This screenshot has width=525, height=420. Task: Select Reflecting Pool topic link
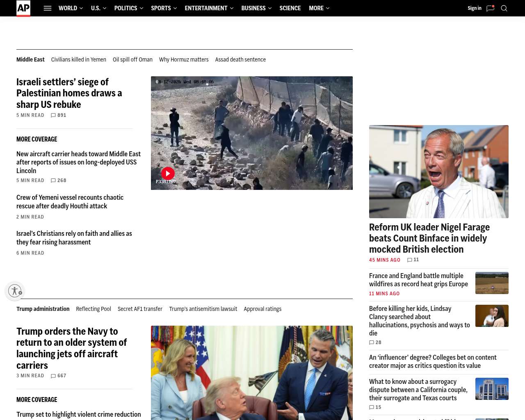(94, 309)
